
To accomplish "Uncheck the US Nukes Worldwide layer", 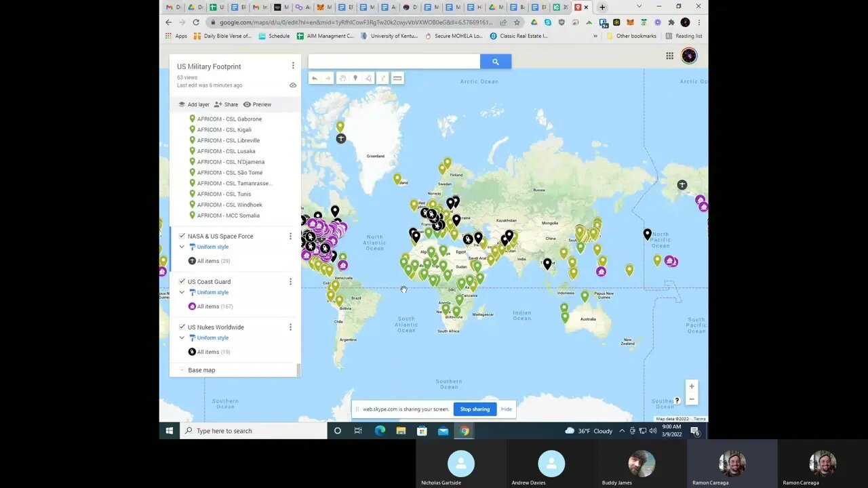I will (182, 327).
